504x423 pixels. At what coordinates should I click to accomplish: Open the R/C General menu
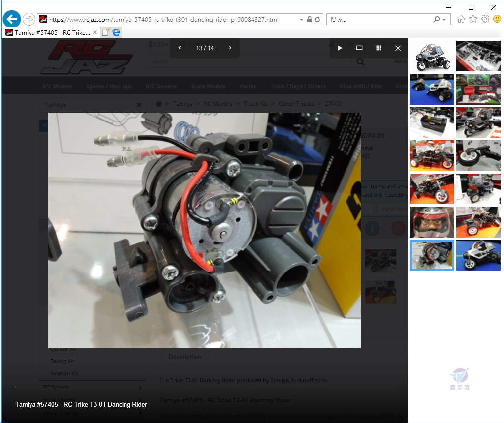click(x=161, y=86)
